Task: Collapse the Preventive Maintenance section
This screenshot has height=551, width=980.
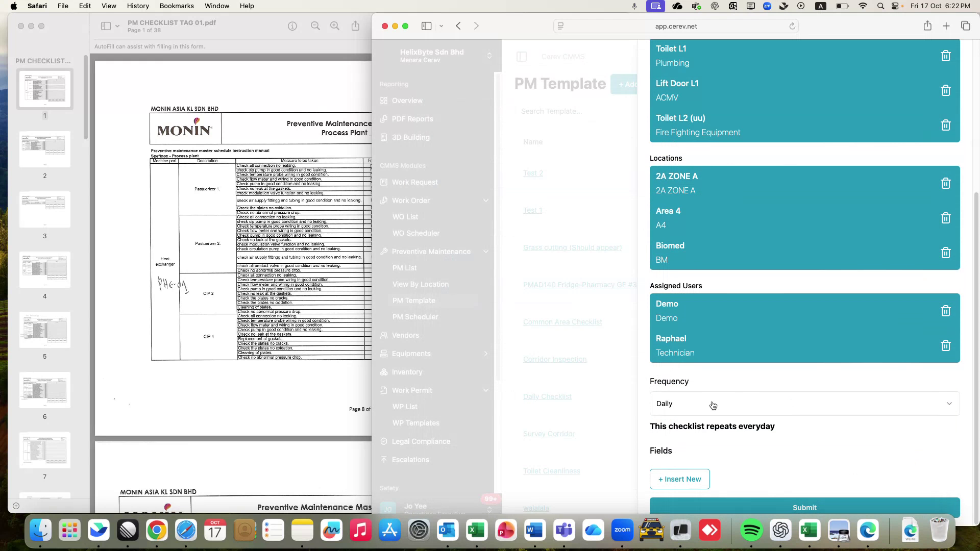Action: pyautogui.click(x=485, y=252)
